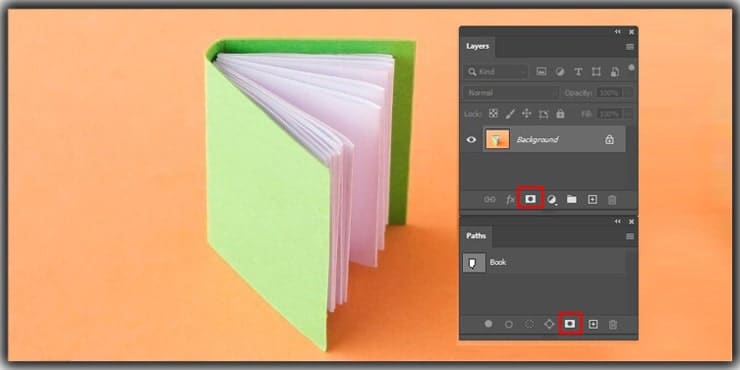Filter layers by type layers icon
The height and width of the screenshot is (370, 740).
pos(578,72)
